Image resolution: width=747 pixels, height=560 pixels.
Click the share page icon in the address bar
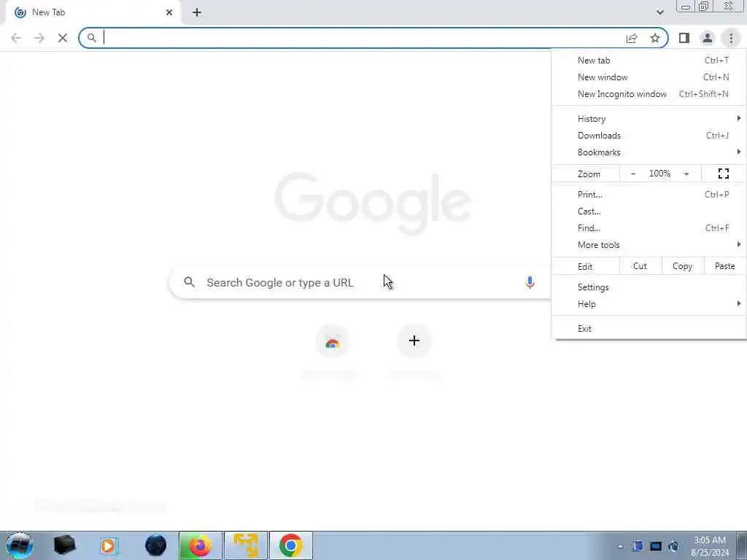click(632, 38)
